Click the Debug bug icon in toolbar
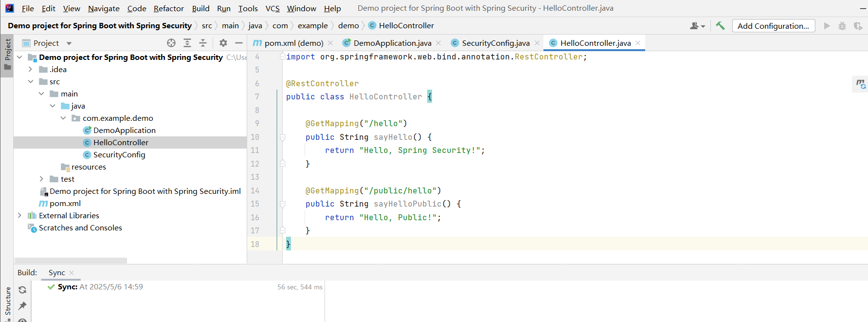This screenshot has height=322, width=868. click(x=842, y=26)
